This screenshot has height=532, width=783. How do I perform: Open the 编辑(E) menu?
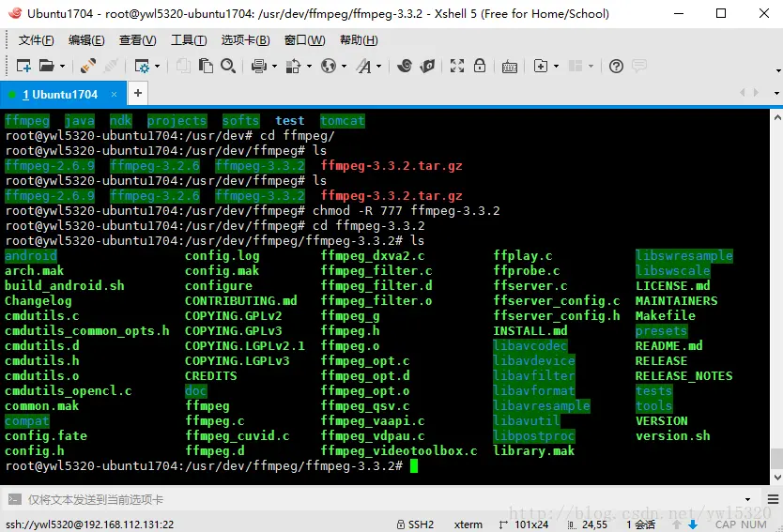click(x=86, y=40)
